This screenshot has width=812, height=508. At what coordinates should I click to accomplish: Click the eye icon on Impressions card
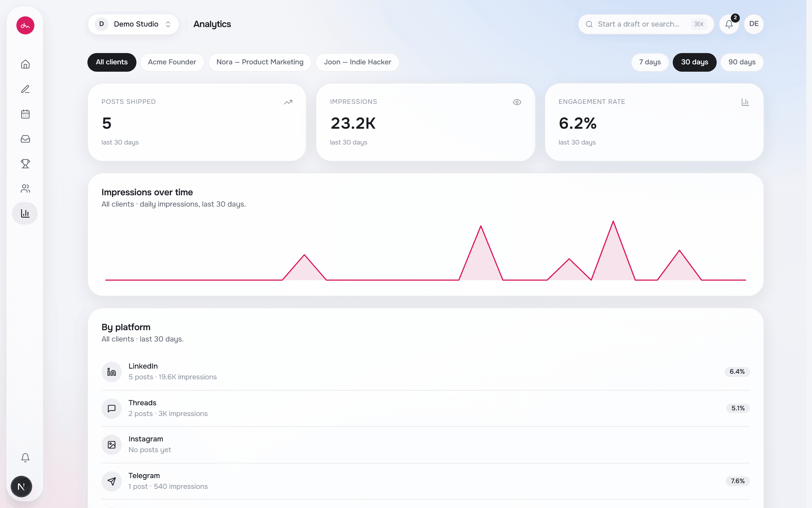click(517, 102)
